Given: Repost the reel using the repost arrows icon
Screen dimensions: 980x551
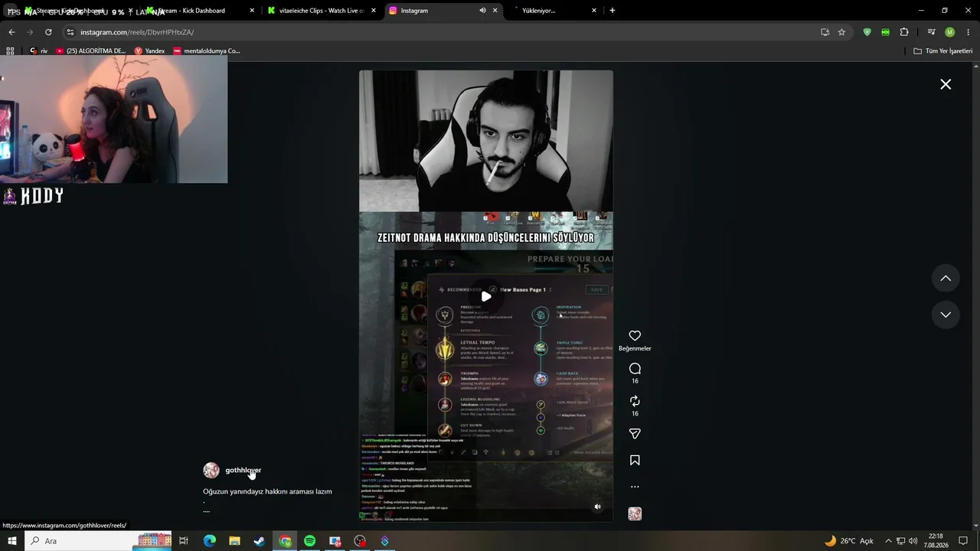Looking at the screenshot, I should [x=635, y=401].
